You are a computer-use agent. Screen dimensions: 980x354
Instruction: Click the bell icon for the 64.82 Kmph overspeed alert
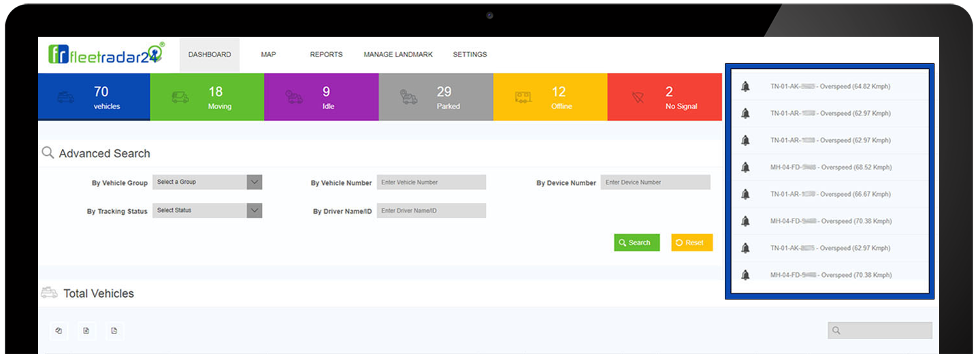click(745, 86)
